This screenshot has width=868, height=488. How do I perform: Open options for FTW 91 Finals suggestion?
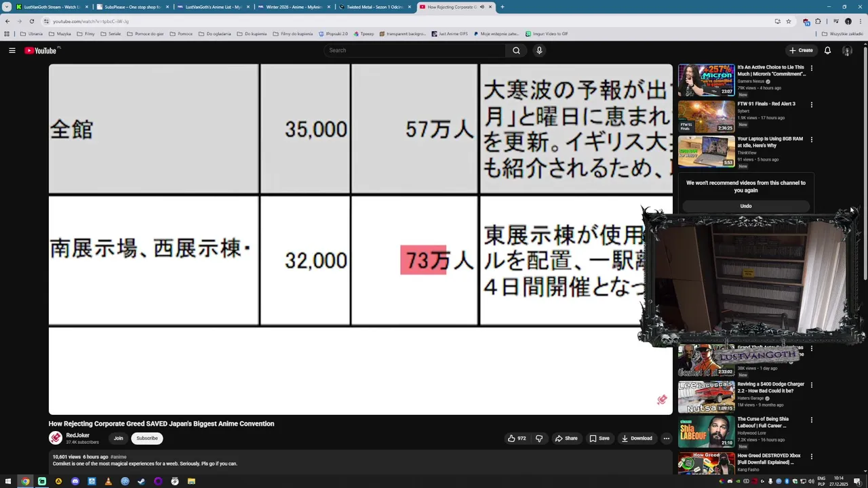tap(811, 104)
